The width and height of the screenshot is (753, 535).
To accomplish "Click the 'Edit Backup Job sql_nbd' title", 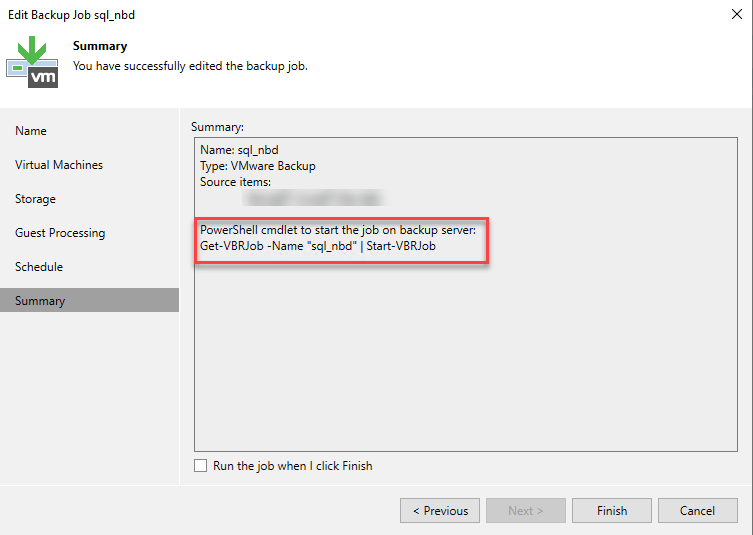I will coord(72,15).
